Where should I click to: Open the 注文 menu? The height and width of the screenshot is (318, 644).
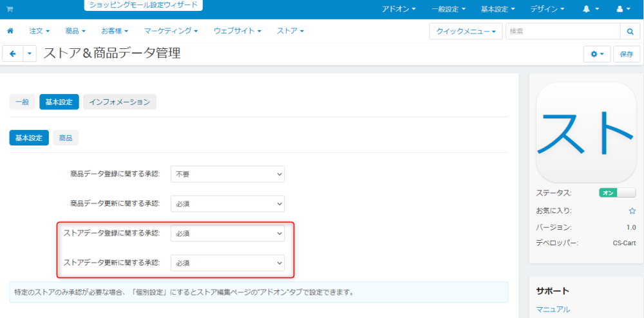(39, 31)
